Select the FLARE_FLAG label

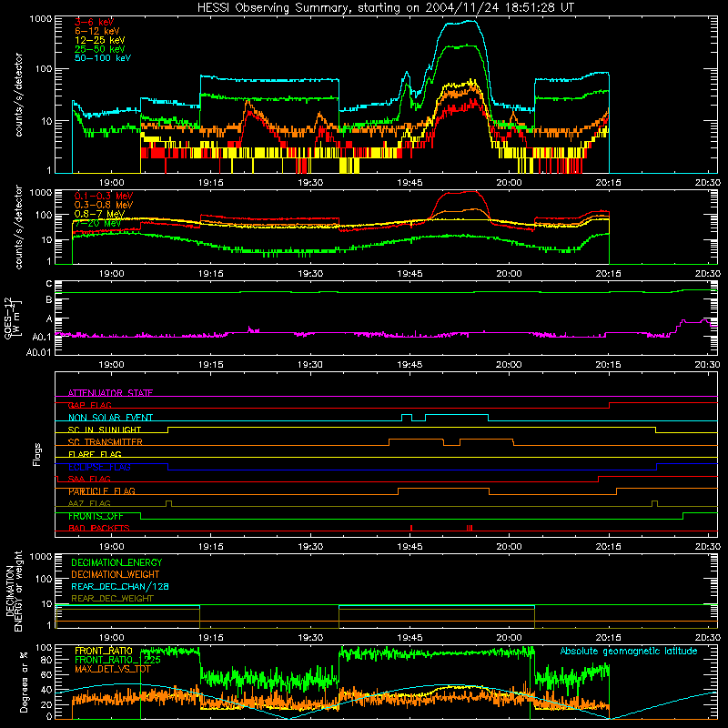tap(95, 454)
